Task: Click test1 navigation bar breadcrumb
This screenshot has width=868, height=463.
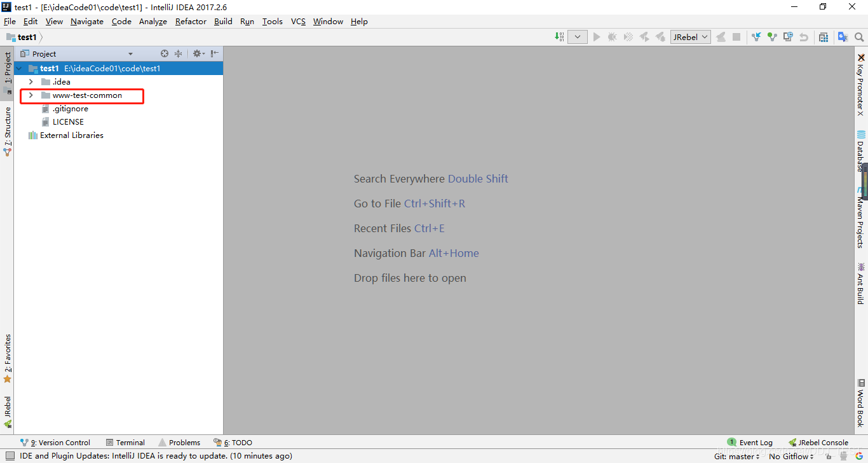Action: click(x=22, y=38)
